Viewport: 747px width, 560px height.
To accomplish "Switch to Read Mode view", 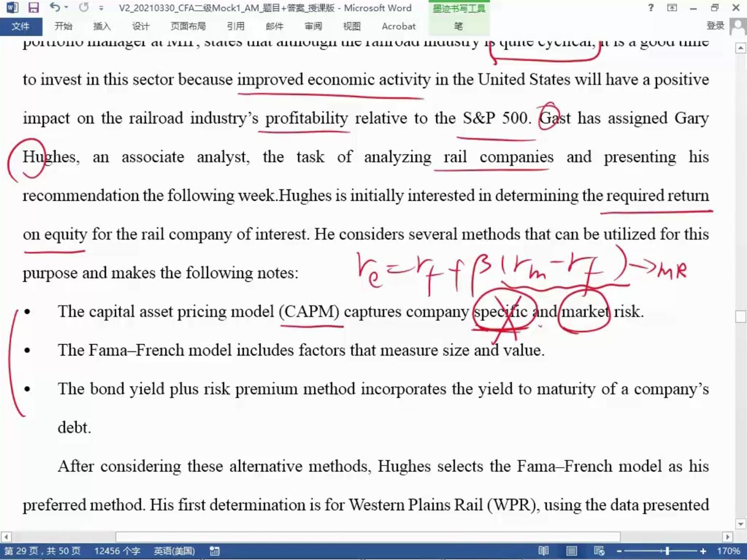I will [x=544, y=551].
